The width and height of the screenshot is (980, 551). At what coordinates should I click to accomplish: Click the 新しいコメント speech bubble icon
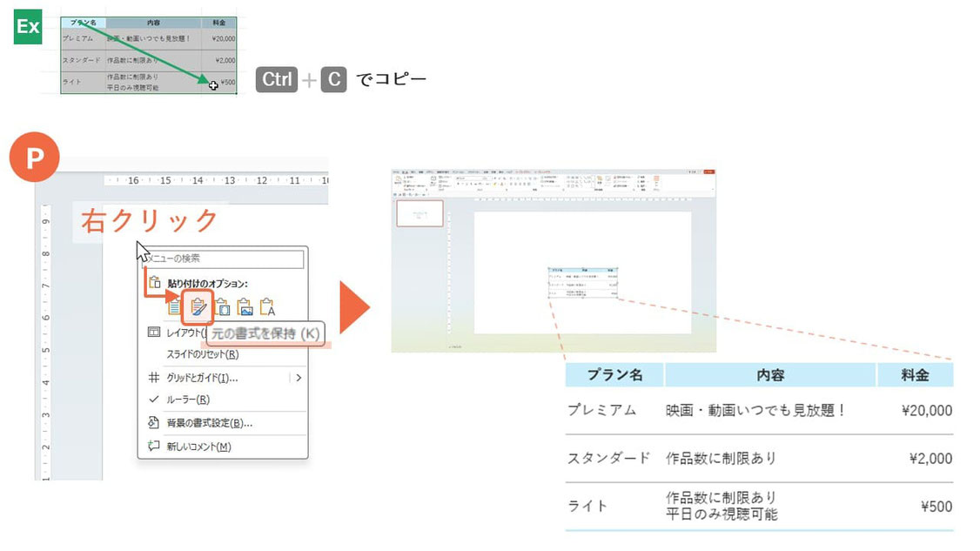pyautogui.click(x=153, y=446)
